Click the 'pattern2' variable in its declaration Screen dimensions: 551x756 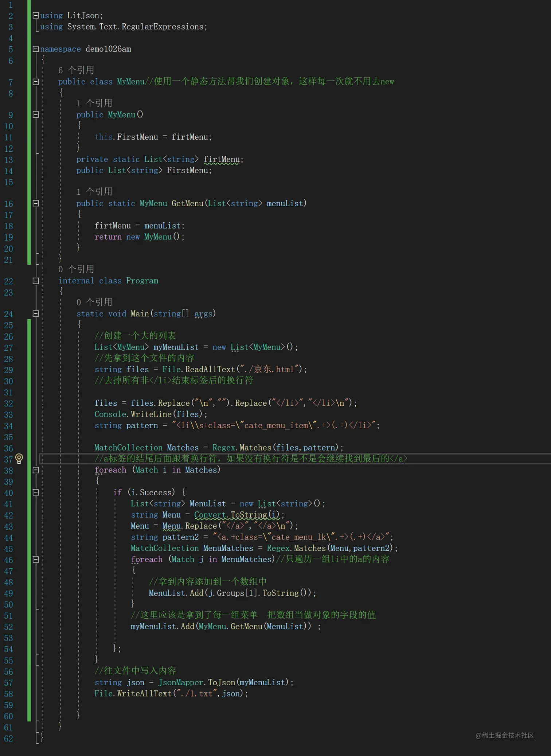point(181,537)
